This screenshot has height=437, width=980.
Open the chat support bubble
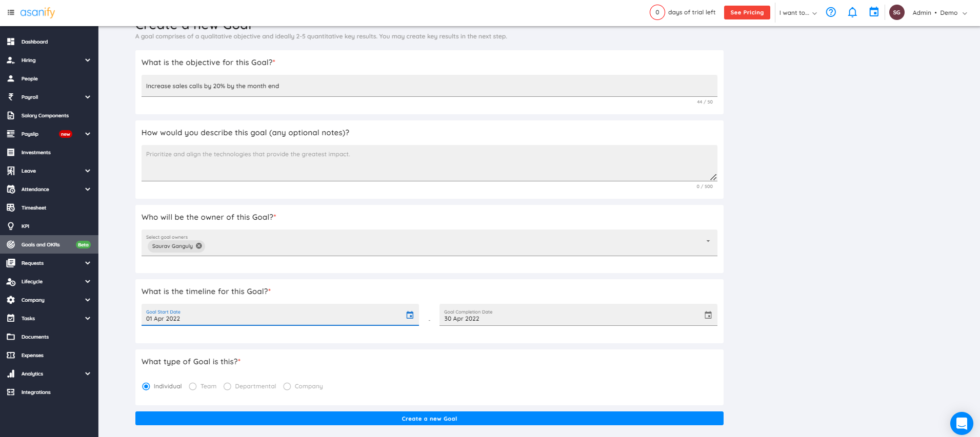tap(961, 423)
